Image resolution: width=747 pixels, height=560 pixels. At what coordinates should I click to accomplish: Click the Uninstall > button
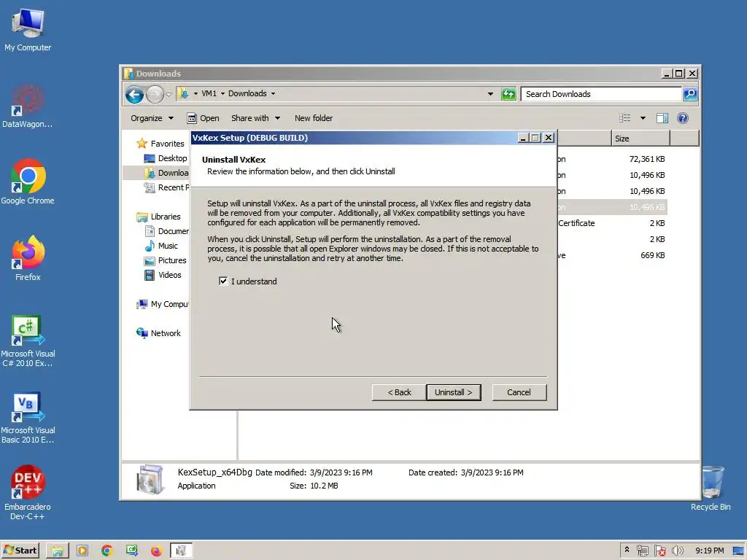point(454,392)
